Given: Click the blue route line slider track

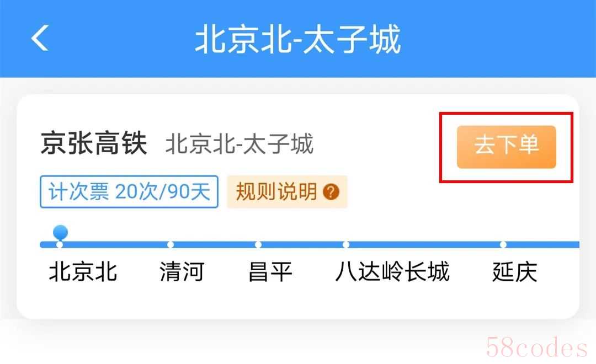Looking at the screenshot, I should (310, 244).
